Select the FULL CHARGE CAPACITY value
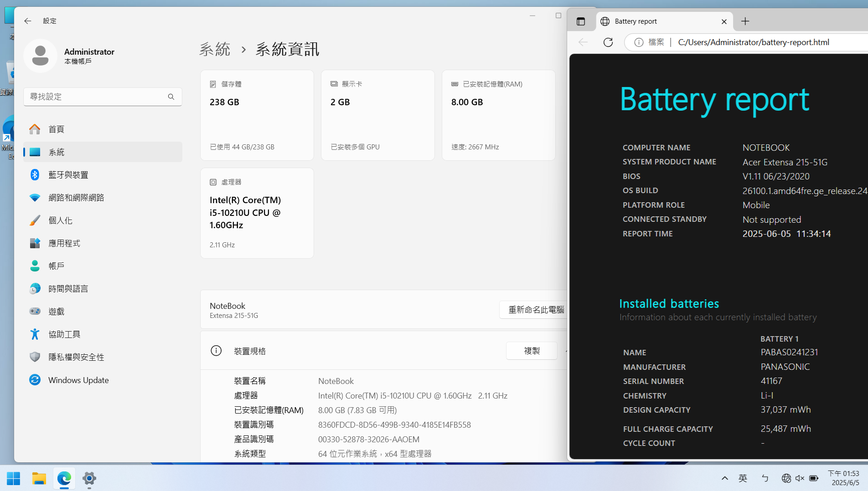The image size is (868, 491). 785,429
